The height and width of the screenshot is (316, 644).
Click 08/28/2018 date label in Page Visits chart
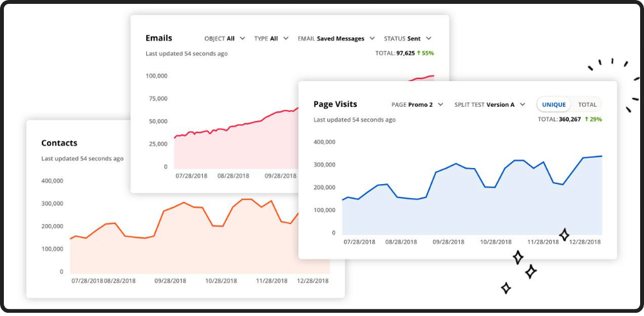point(401,242)
